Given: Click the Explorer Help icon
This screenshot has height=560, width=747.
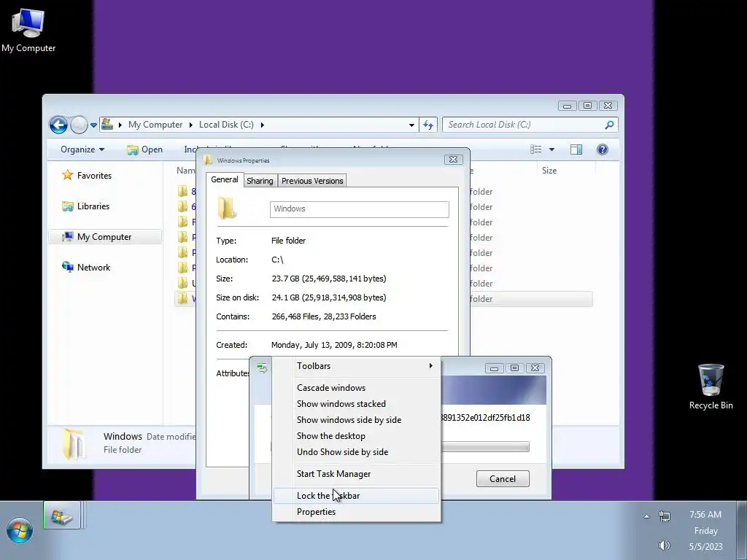Looking at the screenshot, I should coord(602,149).
